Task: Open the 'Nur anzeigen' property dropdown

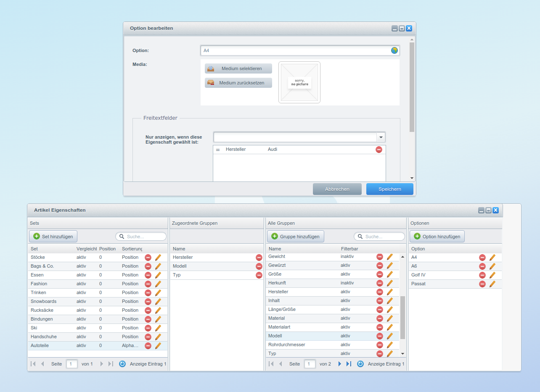Action: point(381,137)
